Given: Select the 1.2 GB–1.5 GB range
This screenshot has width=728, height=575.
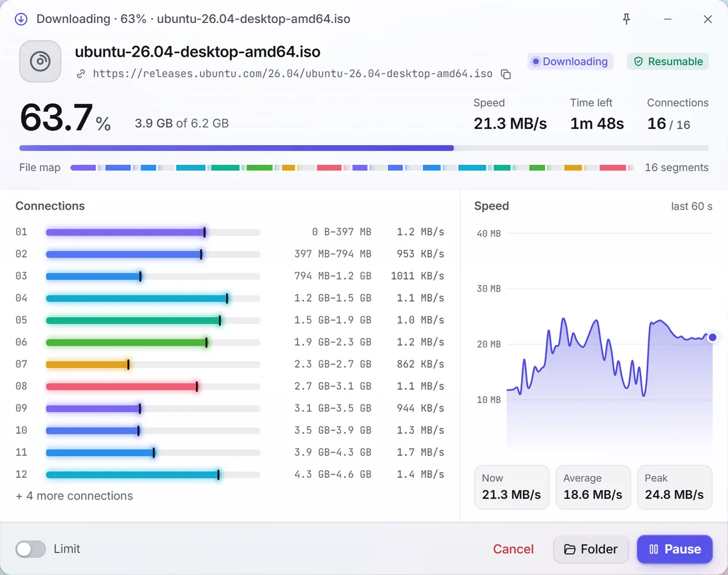Looking at the screenshot, I should click(x=333, y=298).
